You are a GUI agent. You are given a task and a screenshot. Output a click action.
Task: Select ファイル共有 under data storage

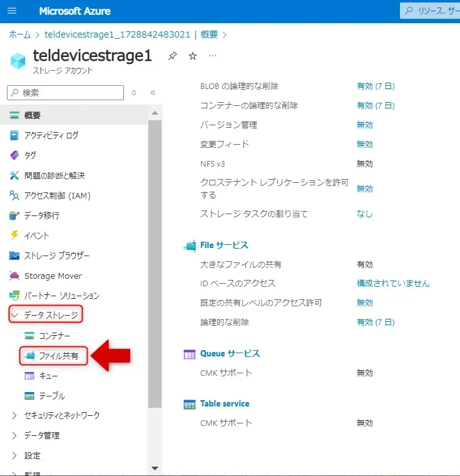(59, 356)
